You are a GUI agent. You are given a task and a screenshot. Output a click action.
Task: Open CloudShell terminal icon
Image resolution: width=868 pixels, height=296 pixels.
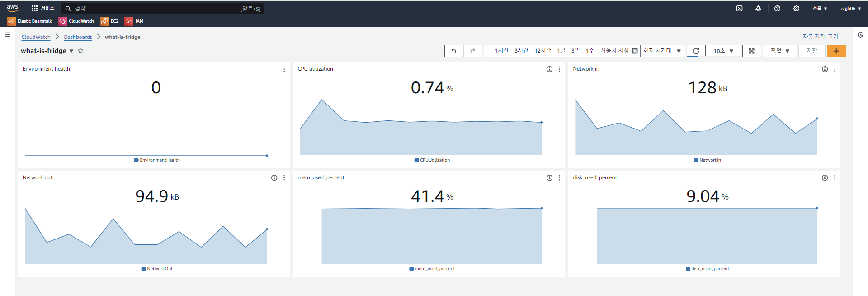point(740,8)
